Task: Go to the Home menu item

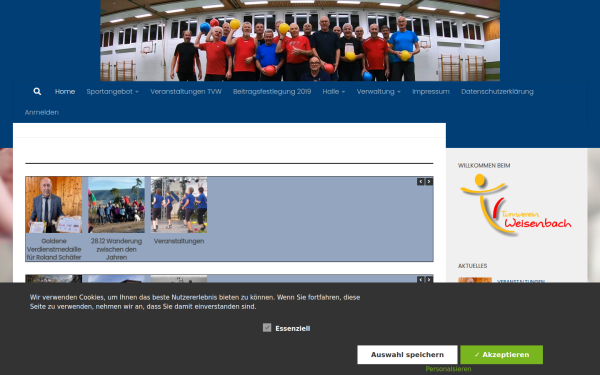Action: click(65, 91)
